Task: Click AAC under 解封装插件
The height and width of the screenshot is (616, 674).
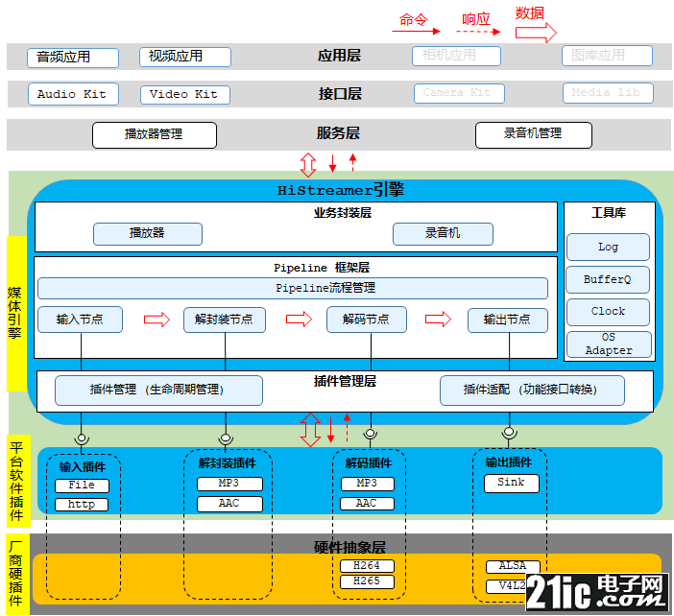Action: (229, 504)
